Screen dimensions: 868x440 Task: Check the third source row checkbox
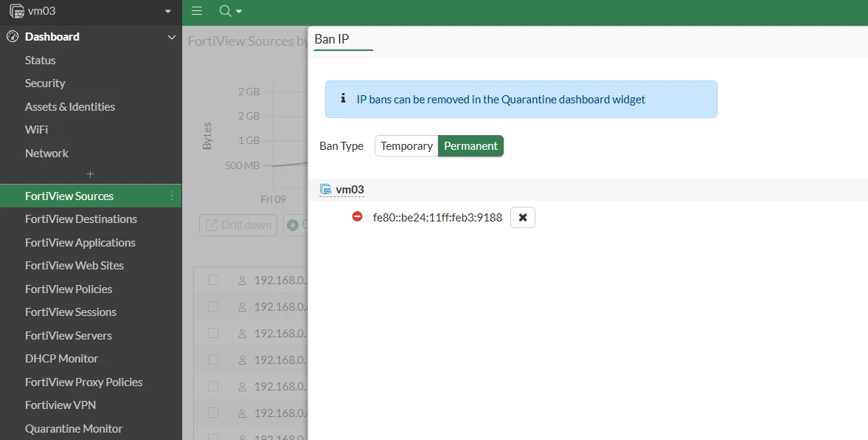click(x=213, y=333)
